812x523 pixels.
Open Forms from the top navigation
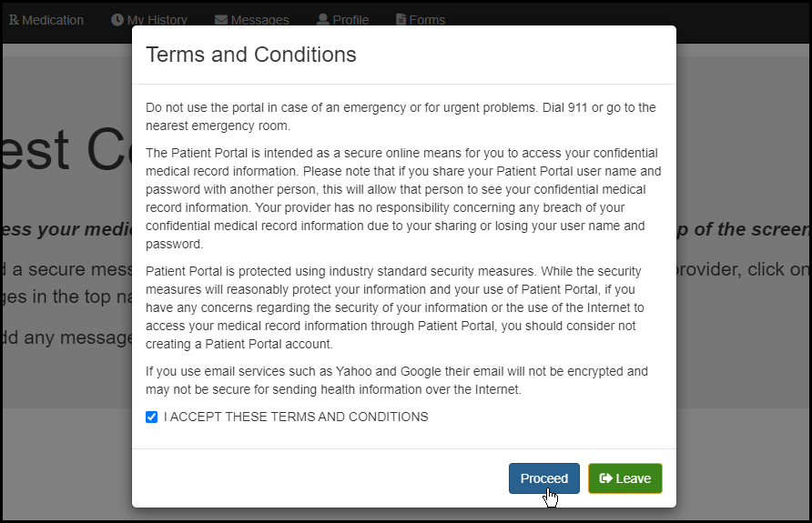pos(428,20)
